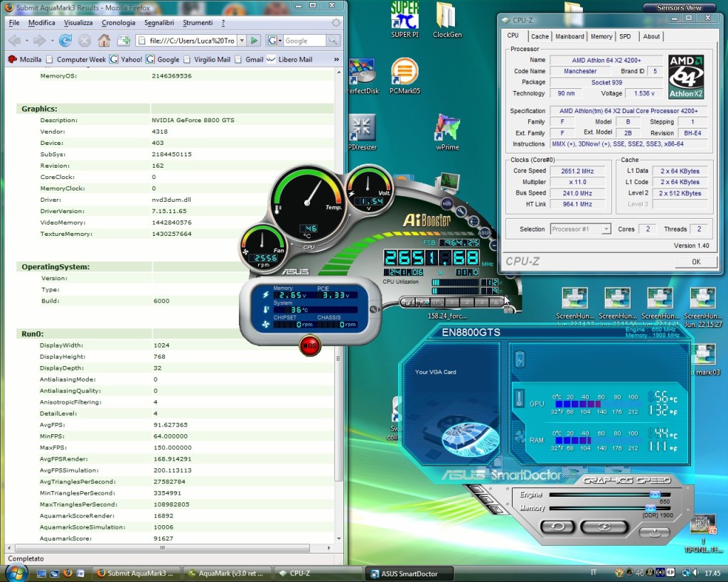Screen dimensions: 728x582
Task: Click the Firefox vertical scrollbar
Action: (x=338, y=306)
